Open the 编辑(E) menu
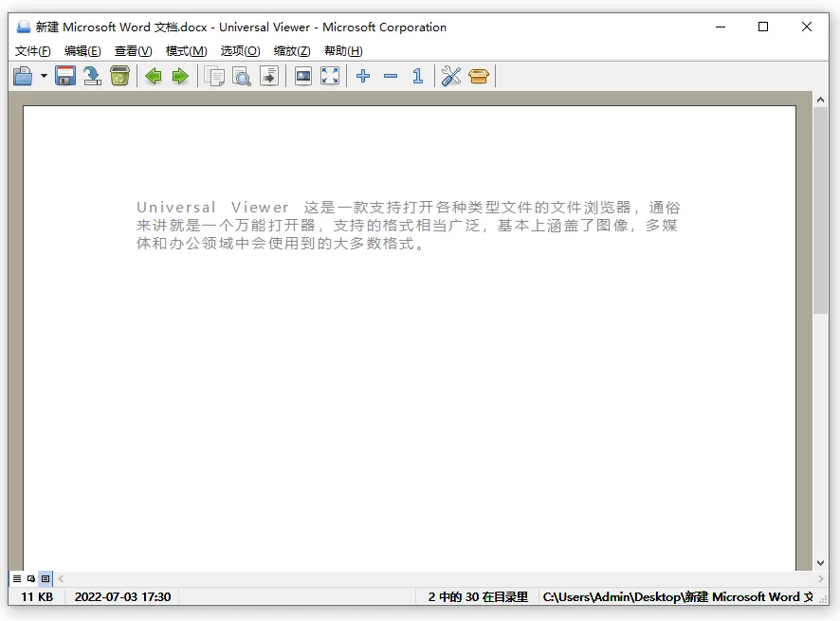Viewport: 840px width, 621px height. click(x=82, y=51)
